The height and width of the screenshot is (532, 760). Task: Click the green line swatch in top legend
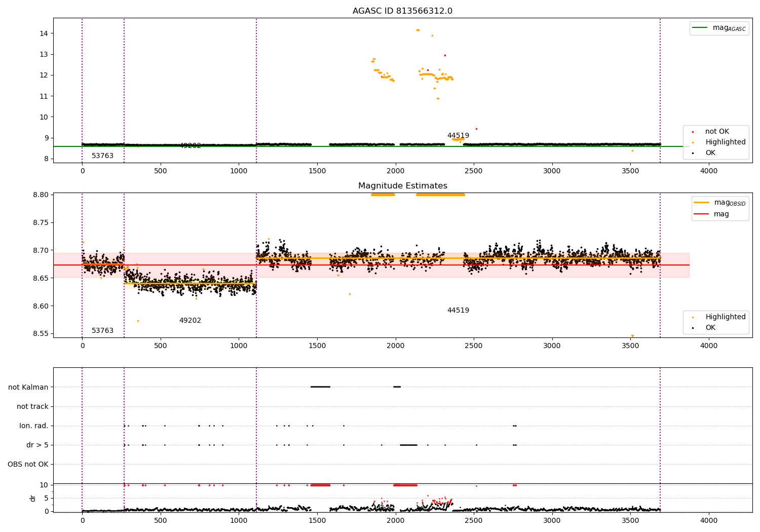700,28
